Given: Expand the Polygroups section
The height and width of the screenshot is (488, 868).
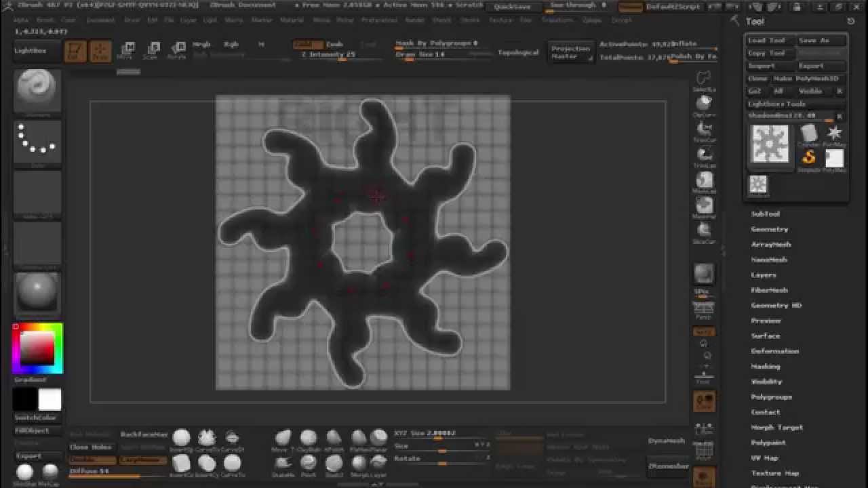Looking at the screenshot, I should [772, 396].
